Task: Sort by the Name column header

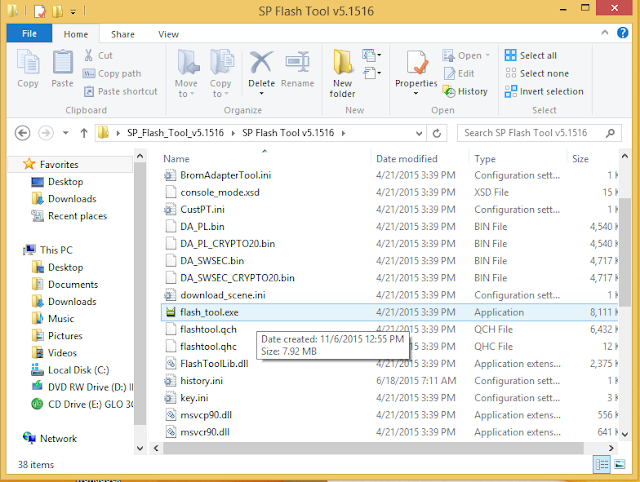Action: [176, 159]
